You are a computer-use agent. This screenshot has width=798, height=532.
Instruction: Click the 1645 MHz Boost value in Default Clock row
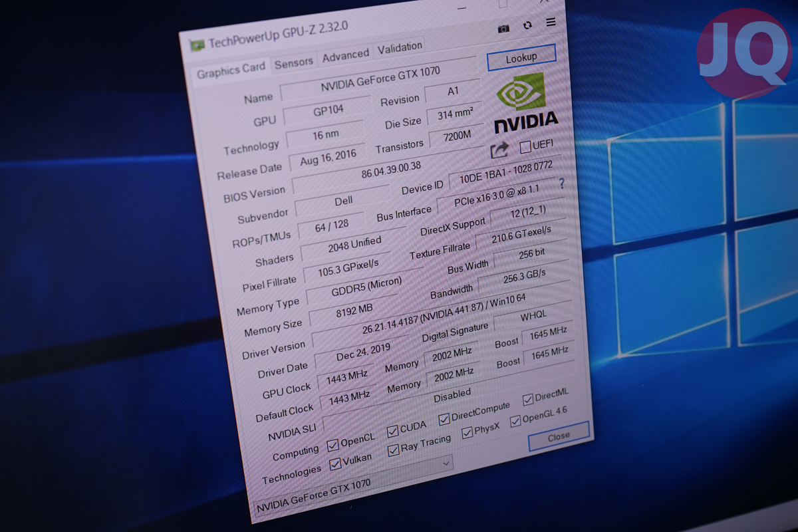[549, 353]
